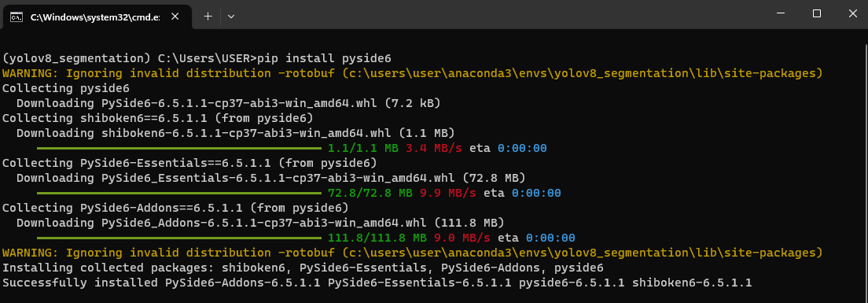Minimize the terminal window

(x=782, y=14)
